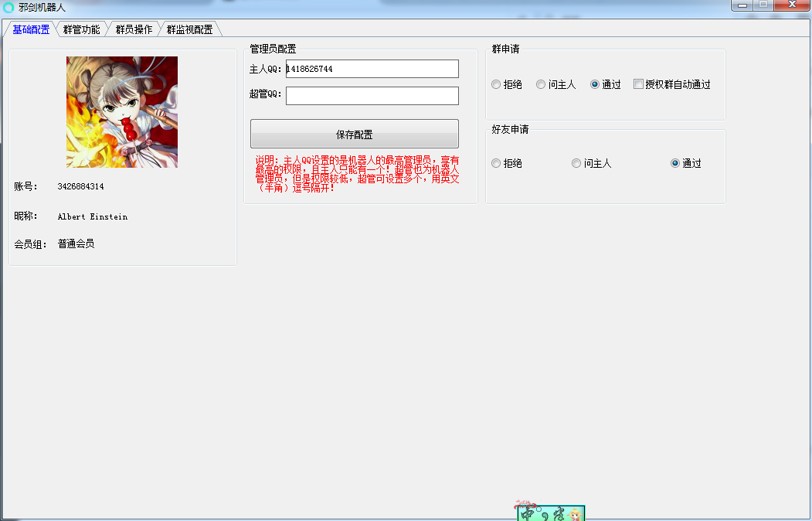
Task: Choose 问主人 for 群申请
Action: (541, 84)
